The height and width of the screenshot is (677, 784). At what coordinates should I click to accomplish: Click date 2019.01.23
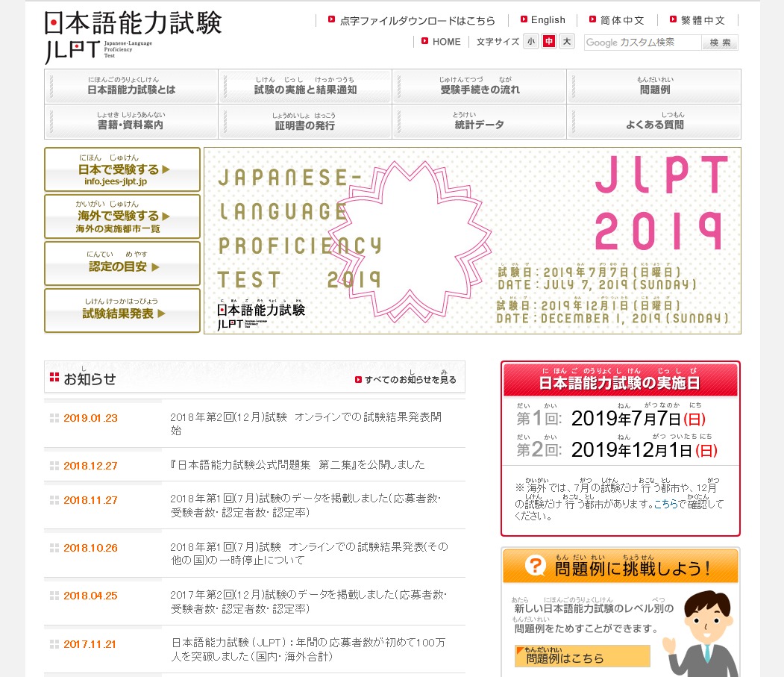[x=90, y=418]
